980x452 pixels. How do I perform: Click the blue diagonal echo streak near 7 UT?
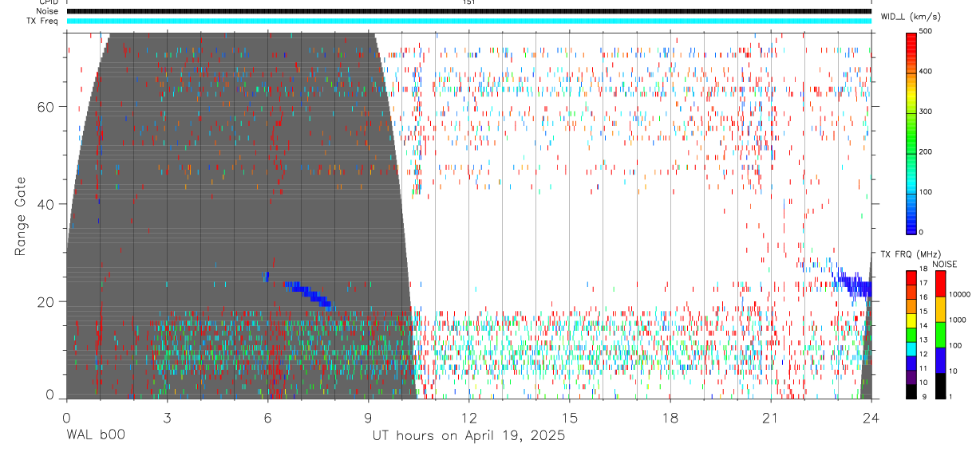(x=309, y=294)
